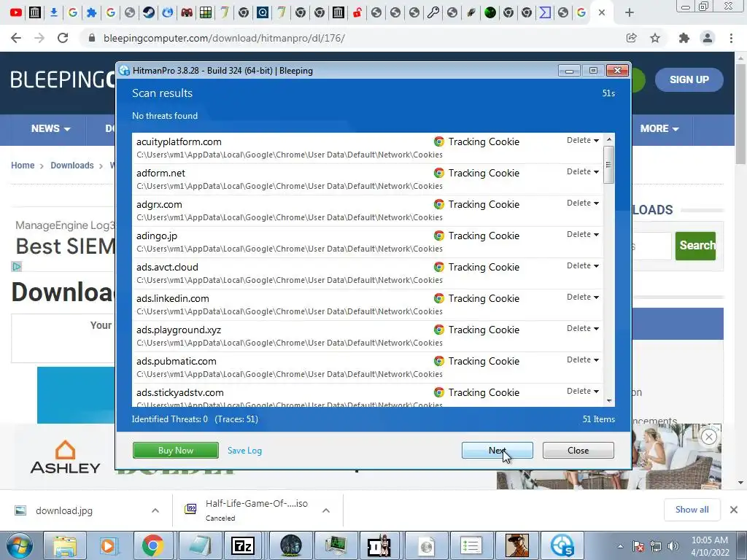
Task: Open Windows Media Player in taskbar
Action: 108,545
